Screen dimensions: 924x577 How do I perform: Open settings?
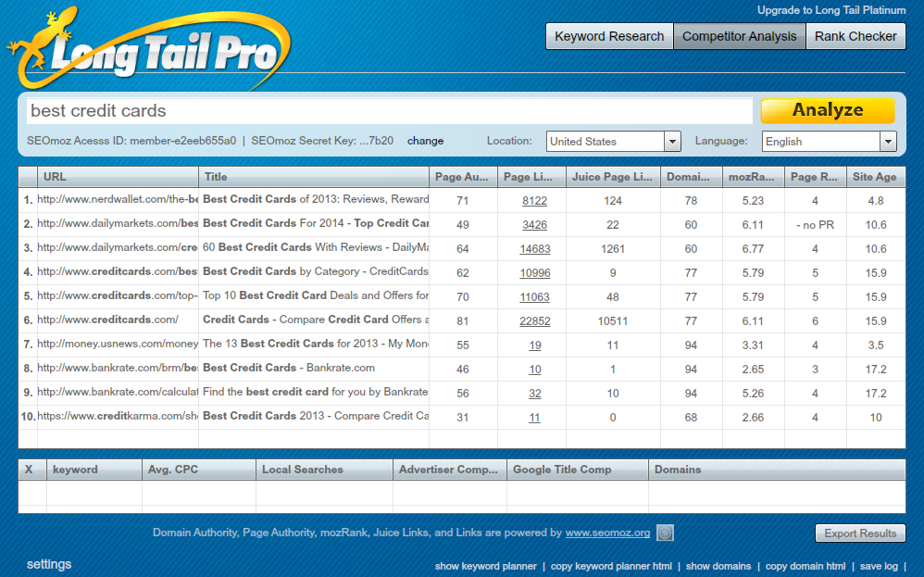click(49, 565)
